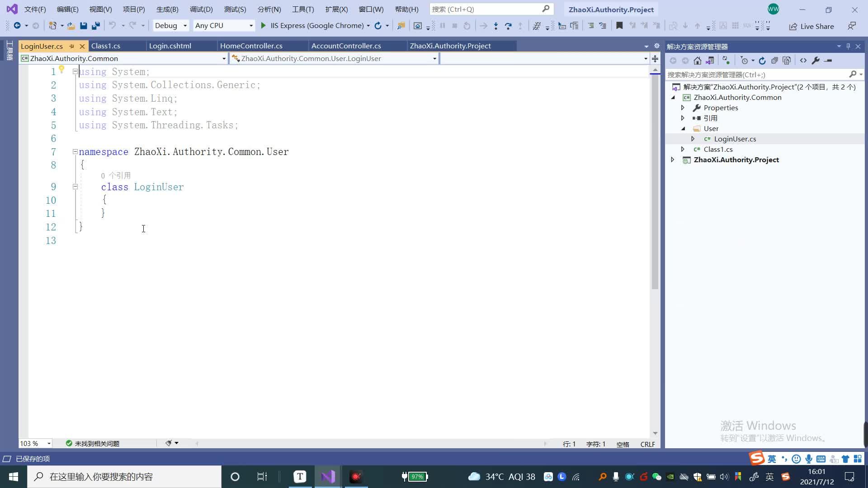Click the lightbulb quick actions icon
The height and width of the screenshot is (488, 868).
pos(61,70)
